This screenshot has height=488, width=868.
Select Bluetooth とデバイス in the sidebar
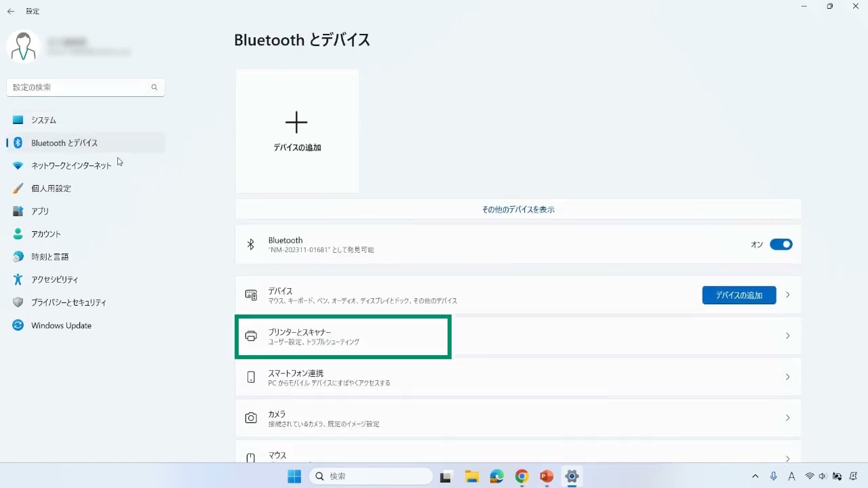(x=85, y=143)
